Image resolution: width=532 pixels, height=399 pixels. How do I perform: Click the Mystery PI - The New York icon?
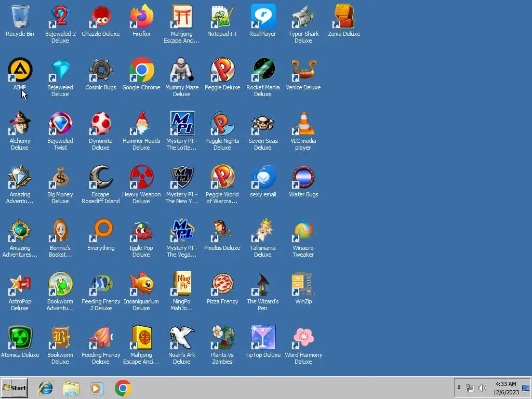(x=182, y=177)
